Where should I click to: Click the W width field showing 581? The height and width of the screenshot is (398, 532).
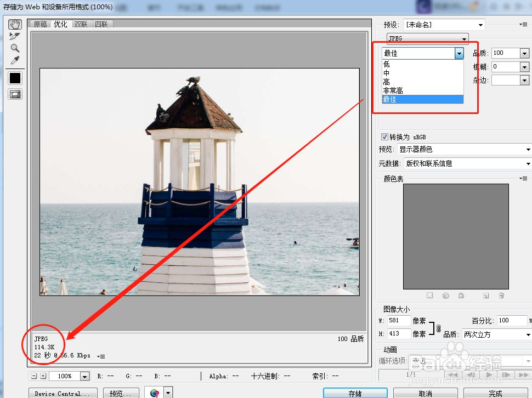(399, 320)
